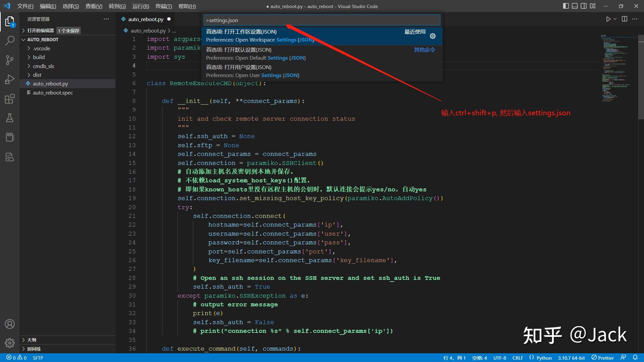Open the Accounts icon in activity bar

click(x=10, y=324)
